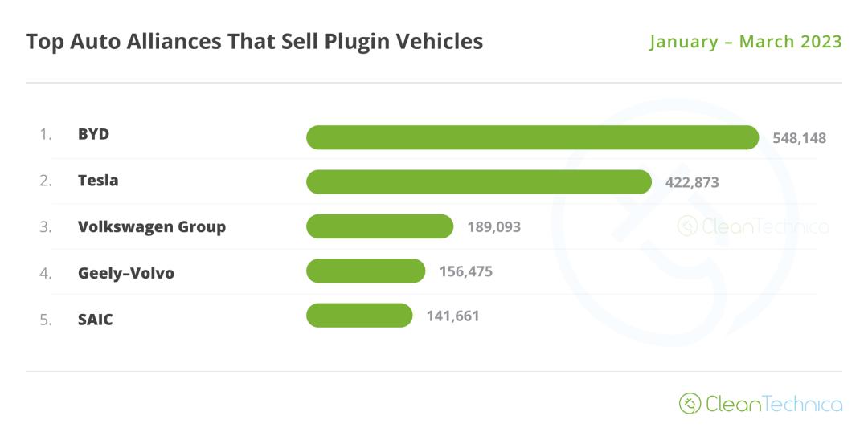Click the Volkswagen Group label

pyautogui.click(x=152, y=226)
